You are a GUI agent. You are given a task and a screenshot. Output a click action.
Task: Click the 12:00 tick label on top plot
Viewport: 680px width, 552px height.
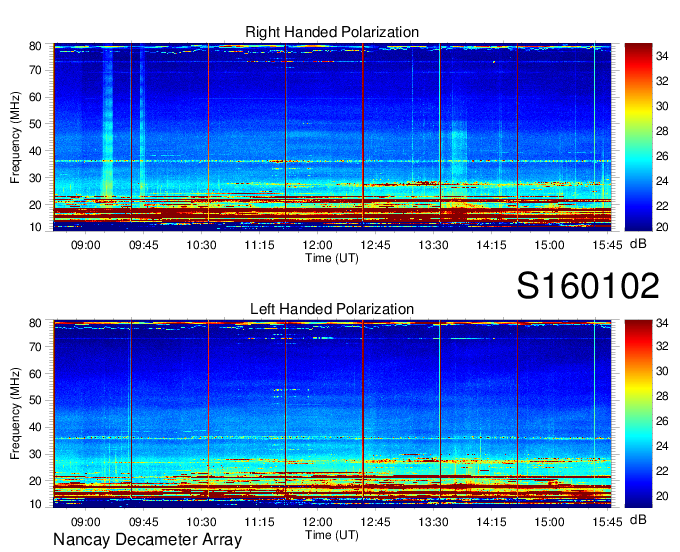click(x=317, y=245)
